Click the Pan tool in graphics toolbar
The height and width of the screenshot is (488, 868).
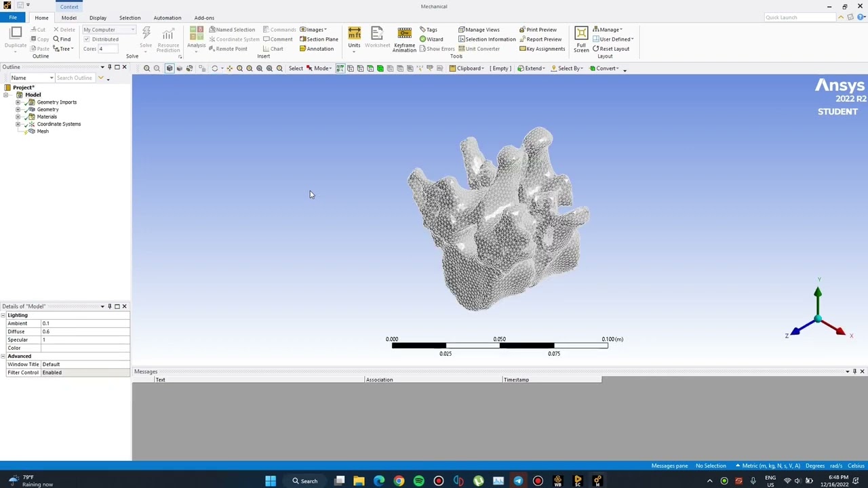coord(230,68)
